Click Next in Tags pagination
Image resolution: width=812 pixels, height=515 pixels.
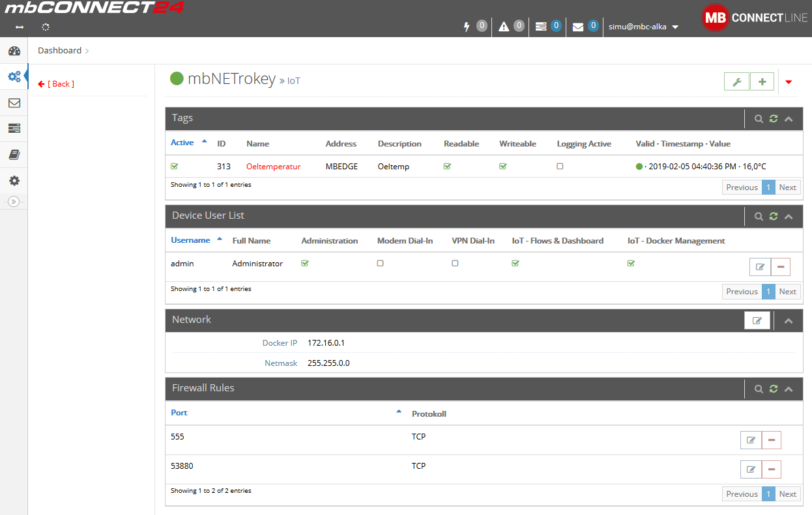[x=788, y=188]
